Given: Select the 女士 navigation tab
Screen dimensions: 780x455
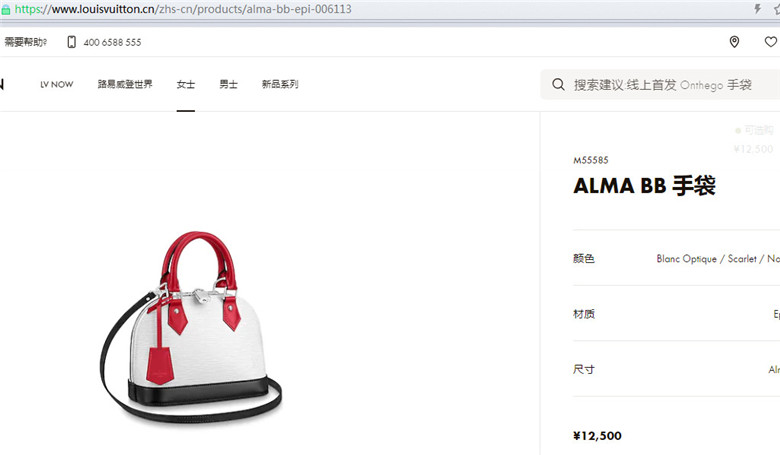Looking at the screenshot, I should tap(186, 84).
